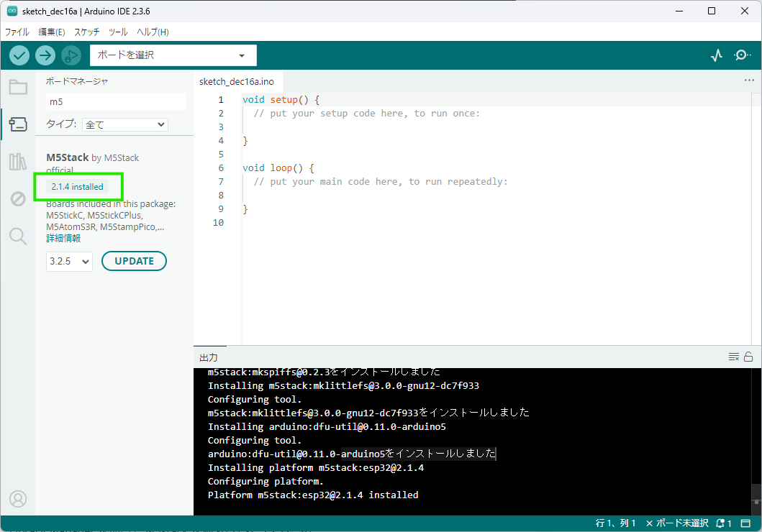Open the スケッチ menu
This screenshot has width=762, height=532.
click(86, 32)
